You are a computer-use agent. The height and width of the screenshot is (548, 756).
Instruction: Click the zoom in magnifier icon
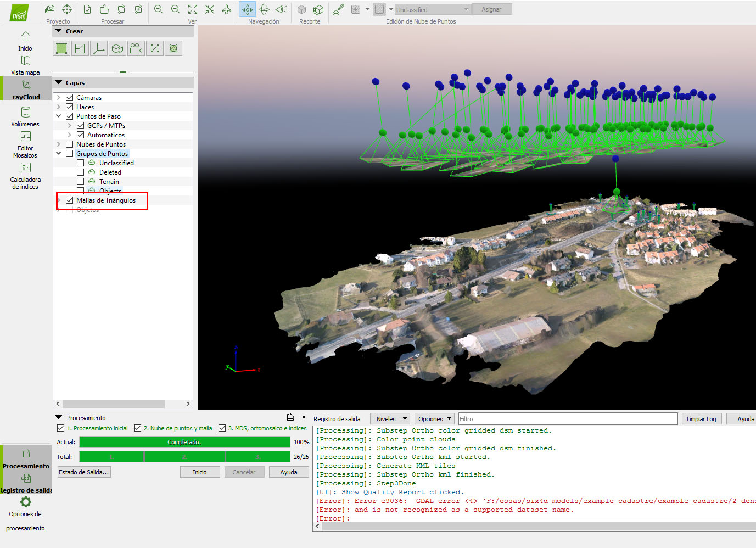click(x=159, y=9)
